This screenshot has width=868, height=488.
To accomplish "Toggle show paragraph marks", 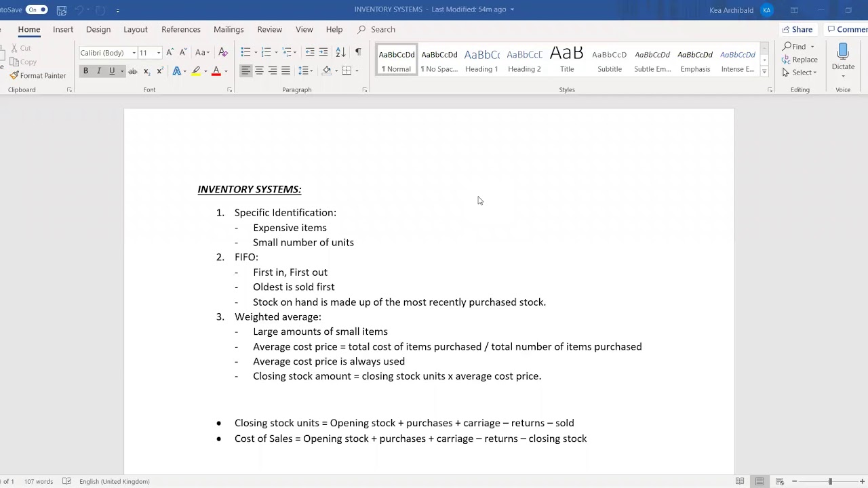I will point(358,52).
